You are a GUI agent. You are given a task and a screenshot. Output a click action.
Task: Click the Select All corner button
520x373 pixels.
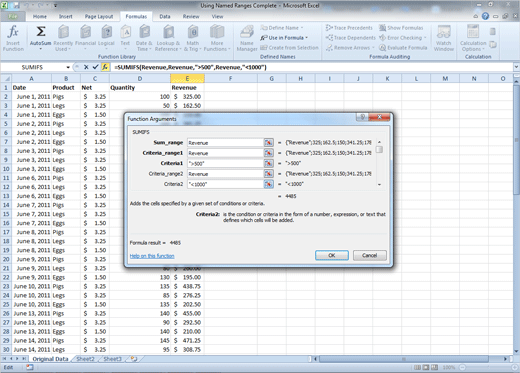6,79
